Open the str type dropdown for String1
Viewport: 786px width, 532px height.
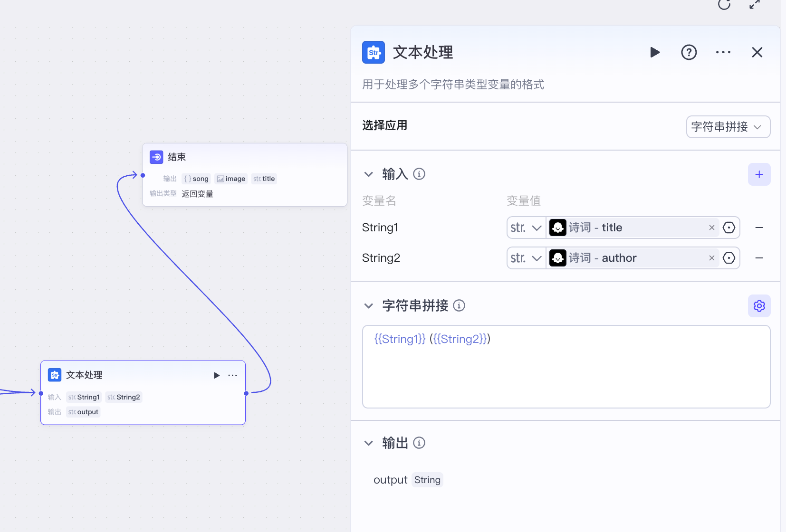tap(526, 228)
